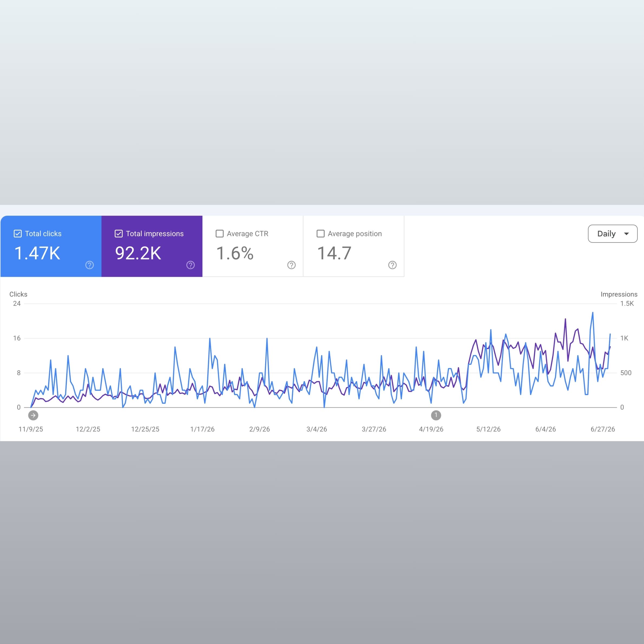Select the Total clicks metric card
Viewport: 644px width, 644px height.
click(x=51, y=246)
